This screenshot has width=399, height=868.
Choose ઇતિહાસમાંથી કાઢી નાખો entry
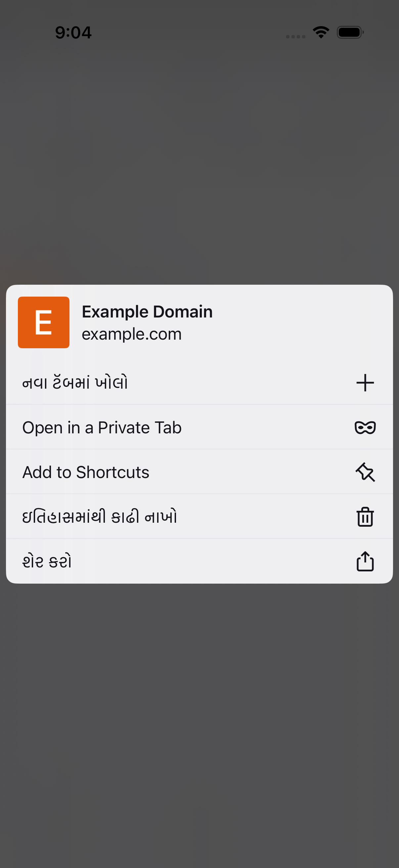199,516
